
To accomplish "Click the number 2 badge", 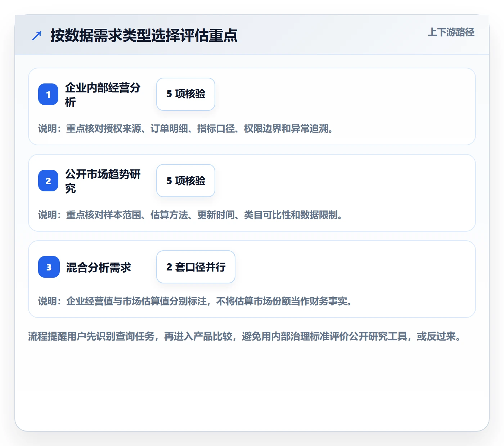I will tap(48, 181).
